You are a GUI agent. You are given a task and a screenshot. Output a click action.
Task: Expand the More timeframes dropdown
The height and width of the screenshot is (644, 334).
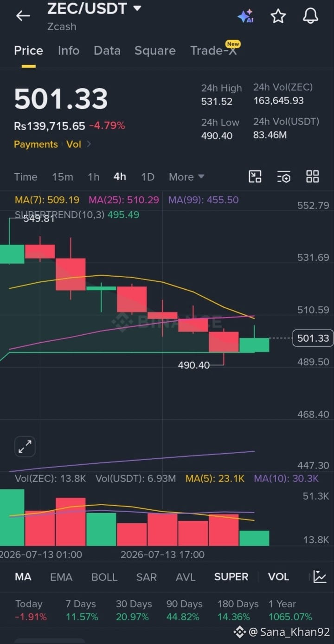[186, 177]
